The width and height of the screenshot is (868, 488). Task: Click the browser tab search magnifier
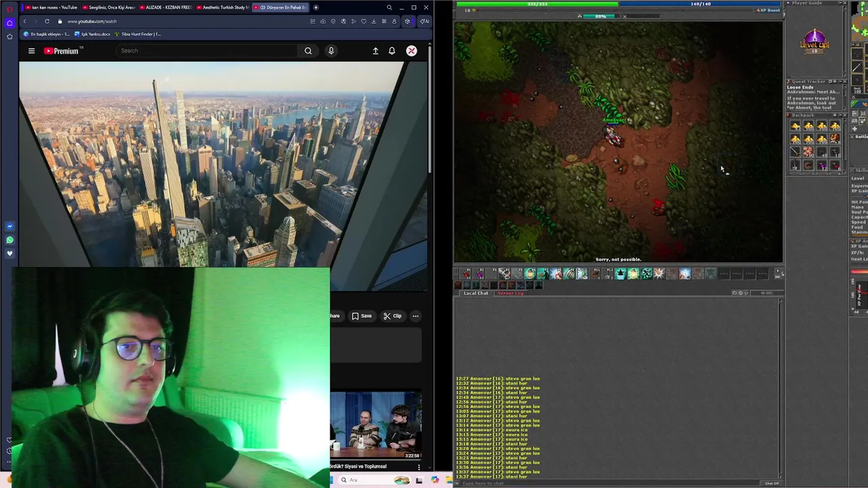click(x=389, y=7)
